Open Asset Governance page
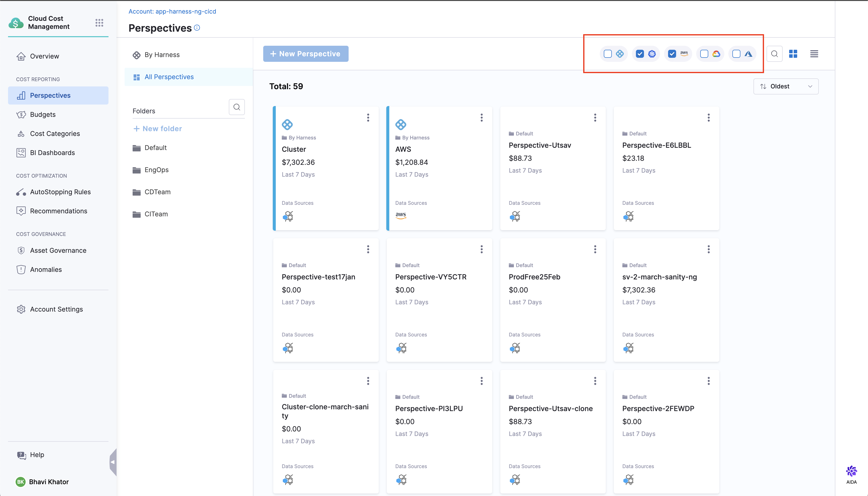 (x=58, y=250)
